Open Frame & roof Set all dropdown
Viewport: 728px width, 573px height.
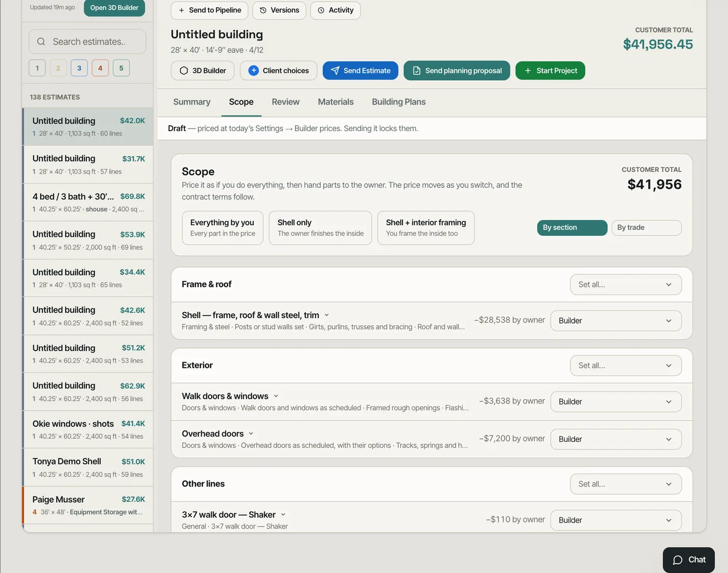pyautogui.click(x=626, y=285)
